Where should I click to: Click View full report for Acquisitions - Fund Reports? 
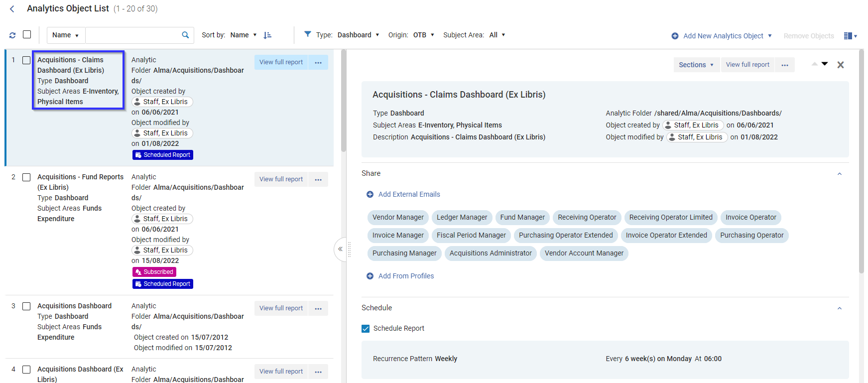point(281,179)
